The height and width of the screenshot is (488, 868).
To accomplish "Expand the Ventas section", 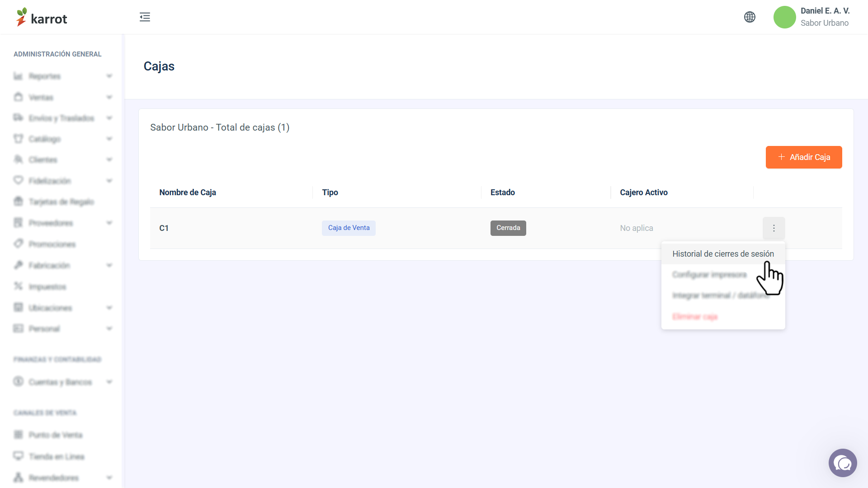I will tap(62, 97).
